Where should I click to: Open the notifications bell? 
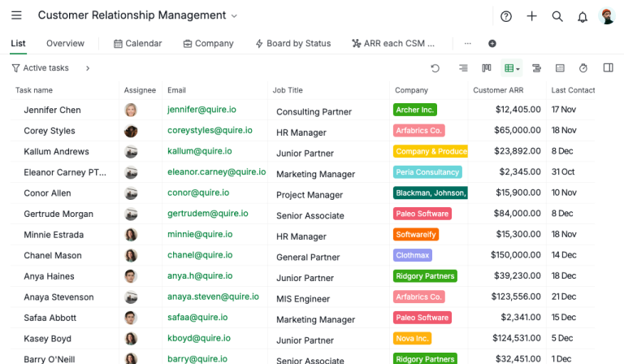click(x=583, y=17)
